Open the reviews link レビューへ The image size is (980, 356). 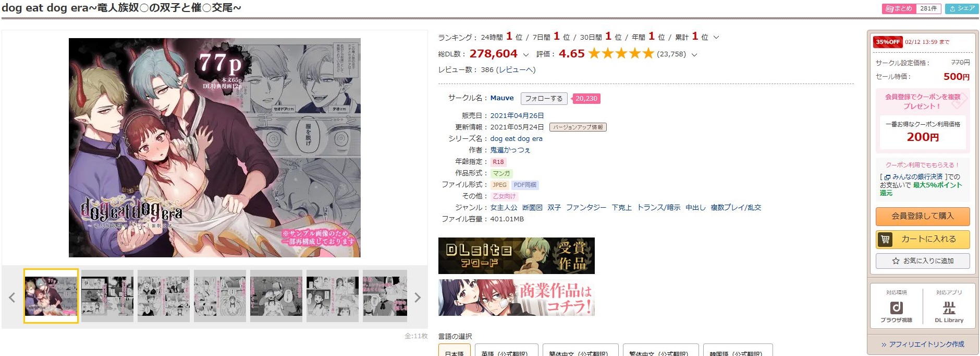515,69
